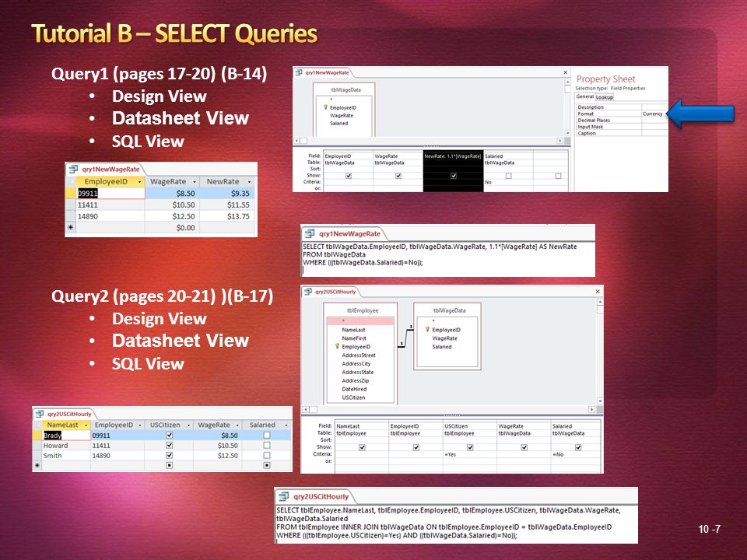Open EmployeeID column dropdown in qry1NewWageRate datasheet
The height and width of the screenshot is (560, 747).
point(139,182)
